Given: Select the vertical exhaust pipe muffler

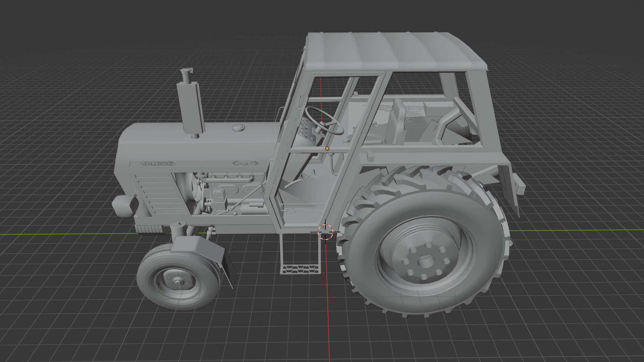Looking at the screenshot, I should [191, 103].
